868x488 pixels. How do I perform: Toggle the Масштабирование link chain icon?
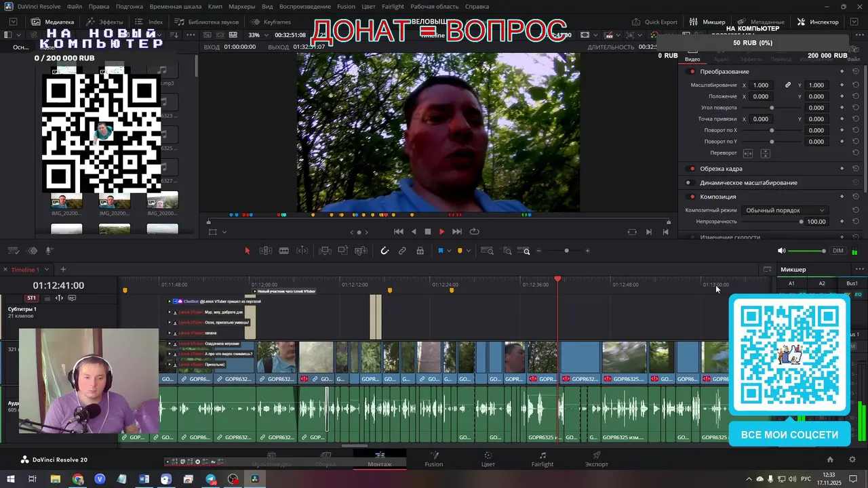[x=788, y=85]
